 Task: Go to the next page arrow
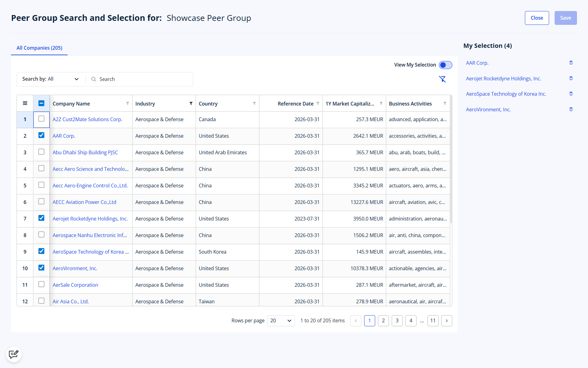[x=447, y=321]
